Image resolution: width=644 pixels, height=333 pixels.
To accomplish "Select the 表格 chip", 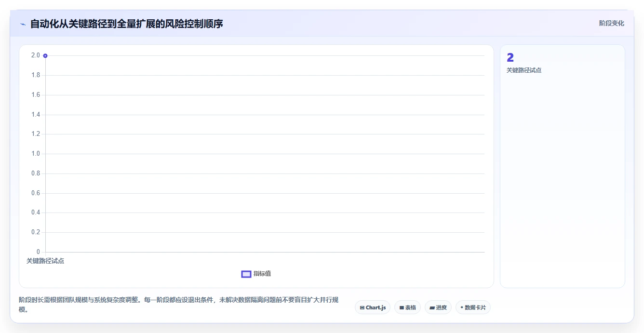I will click(407, 307).
